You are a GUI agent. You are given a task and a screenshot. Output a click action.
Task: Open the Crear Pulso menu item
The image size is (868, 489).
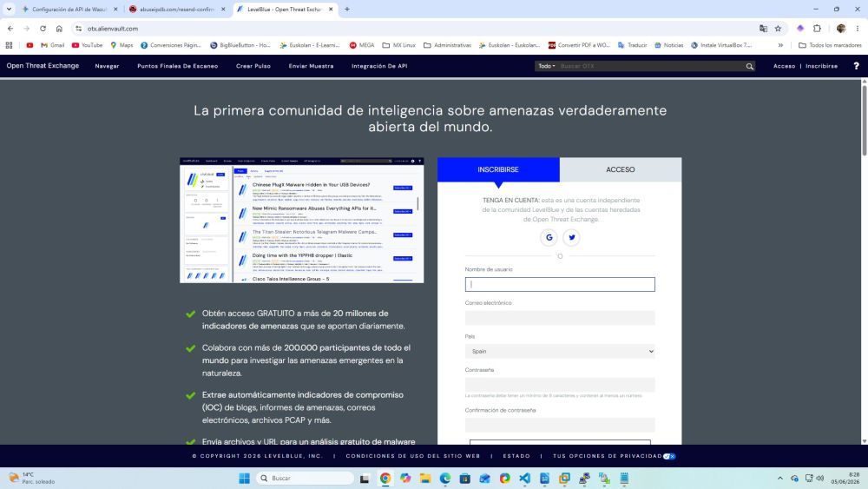(x=253, y=66)
